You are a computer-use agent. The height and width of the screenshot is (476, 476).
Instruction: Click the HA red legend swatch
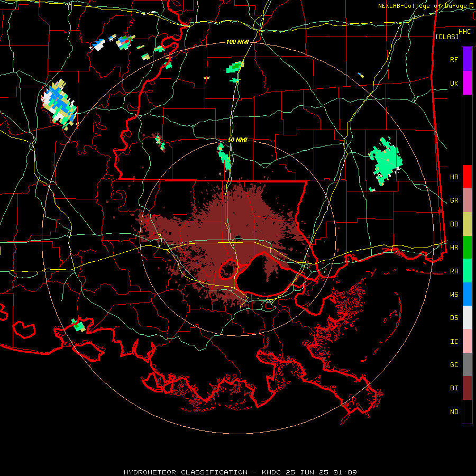467,177
